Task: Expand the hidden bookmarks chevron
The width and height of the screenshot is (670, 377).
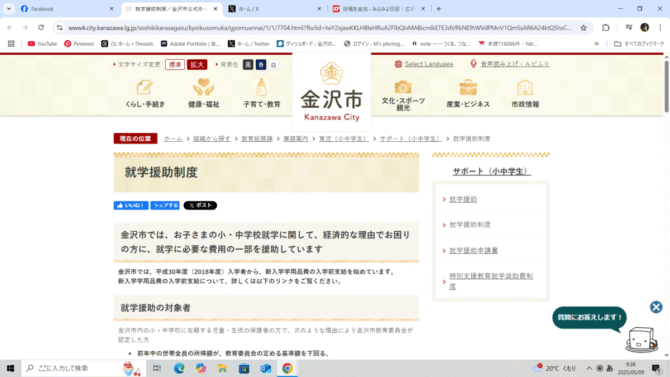Action: click(x=597, y=44)
